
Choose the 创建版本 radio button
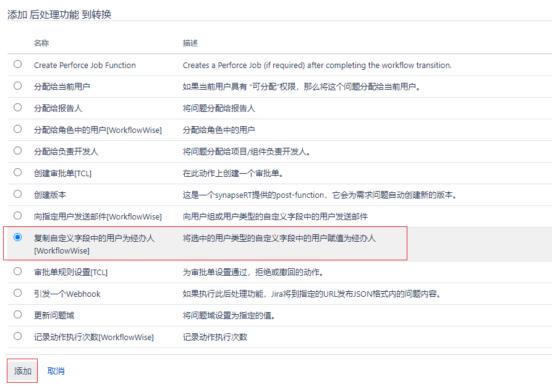pyautogui.click(x=17, y=194)
